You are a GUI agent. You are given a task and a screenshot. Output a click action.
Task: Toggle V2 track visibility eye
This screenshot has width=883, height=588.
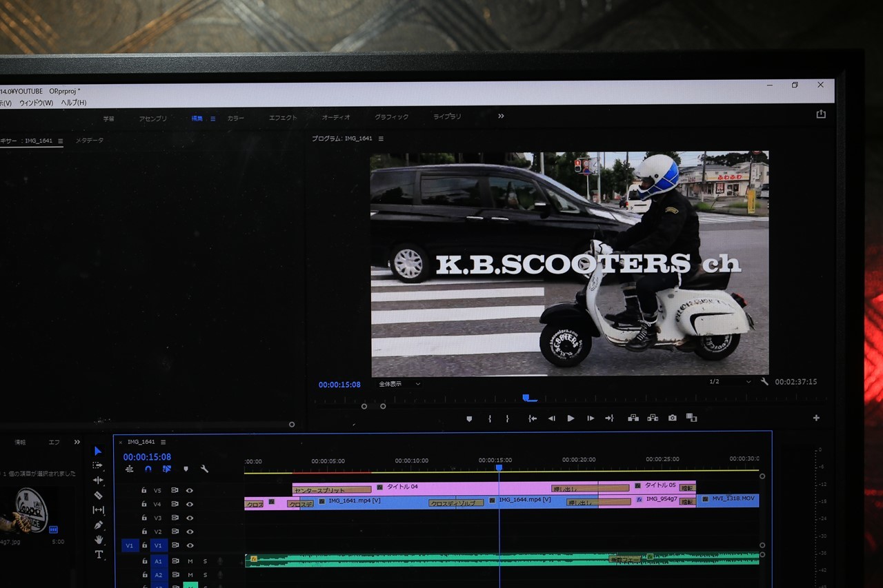click(189, 532)
